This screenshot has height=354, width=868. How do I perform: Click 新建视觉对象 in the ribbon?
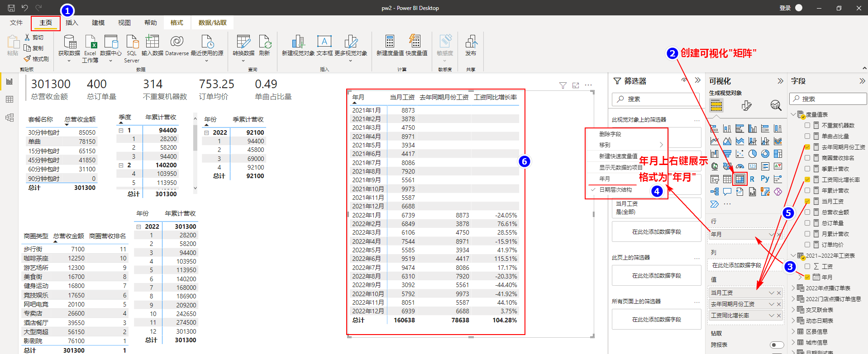(x=298, y=45)
